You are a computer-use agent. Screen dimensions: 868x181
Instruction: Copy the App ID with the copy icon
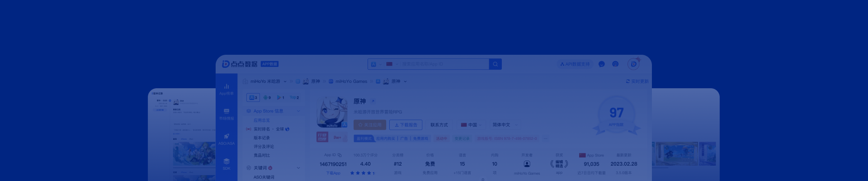(x=340, y=155)
